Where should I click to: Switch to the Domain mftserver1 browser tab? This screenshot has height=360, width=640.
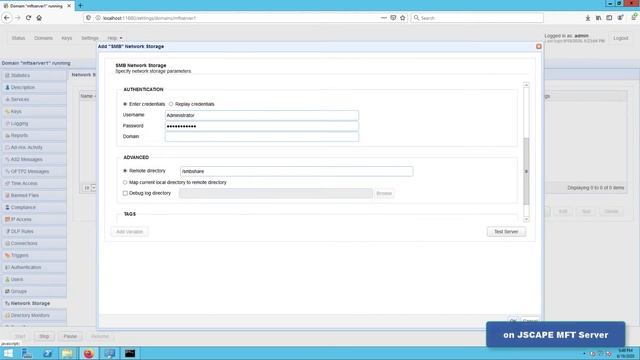[x=36, y=6]
